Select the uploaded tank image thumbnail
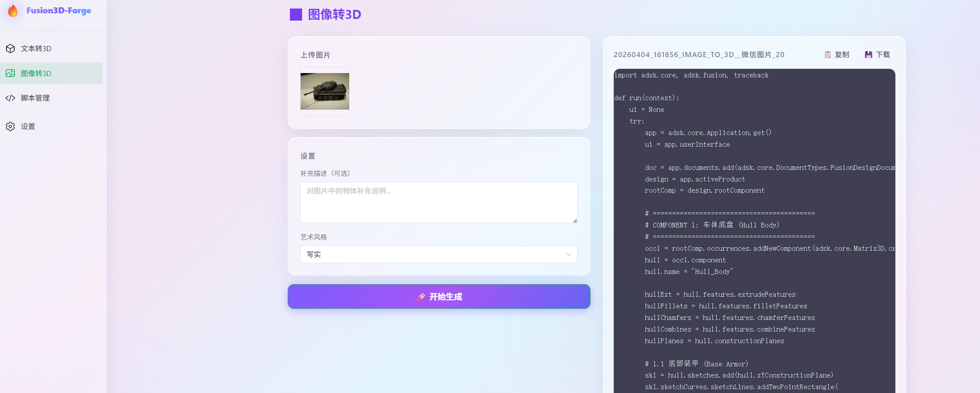The height and width of the screenshot is (393, 980). (325, 91)
